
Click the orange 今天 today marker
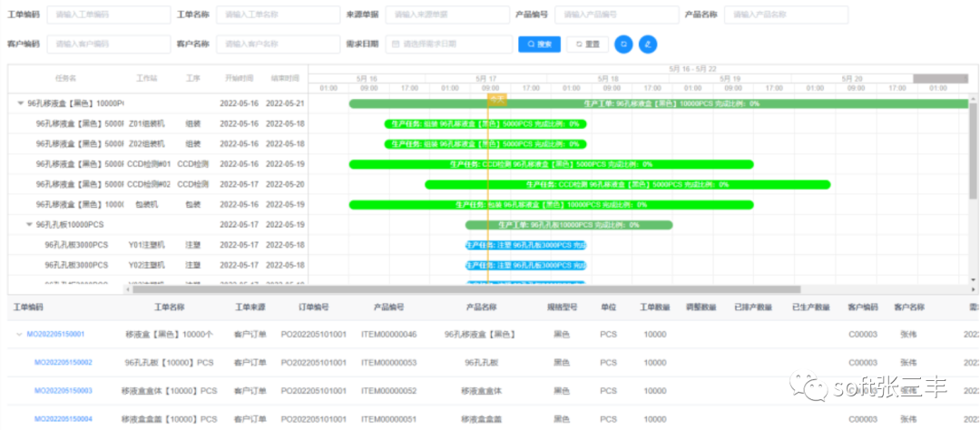point(496,96)
